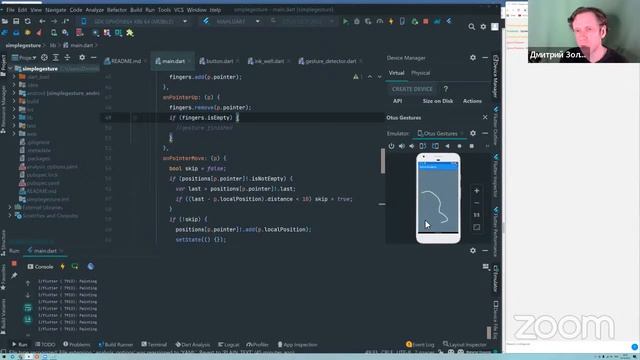
Task: Open project with the folder icon in toolbar
Action: (5, 21)
